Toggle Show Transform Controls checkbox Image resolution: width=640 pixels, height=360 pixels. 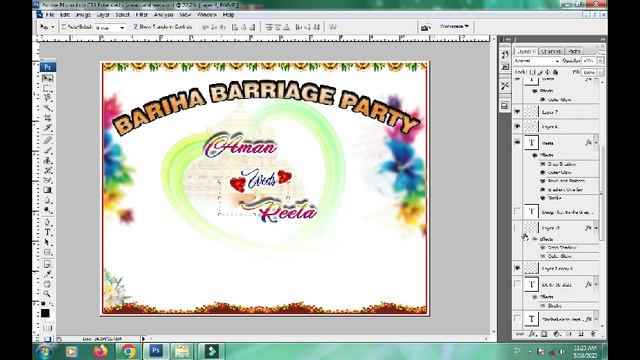tap(136, 27)
